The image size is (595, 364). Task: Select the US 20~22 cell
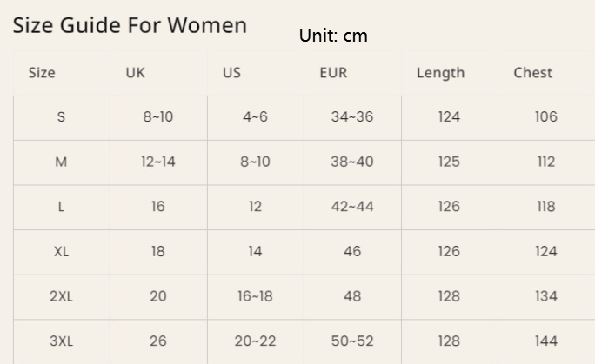255,341
